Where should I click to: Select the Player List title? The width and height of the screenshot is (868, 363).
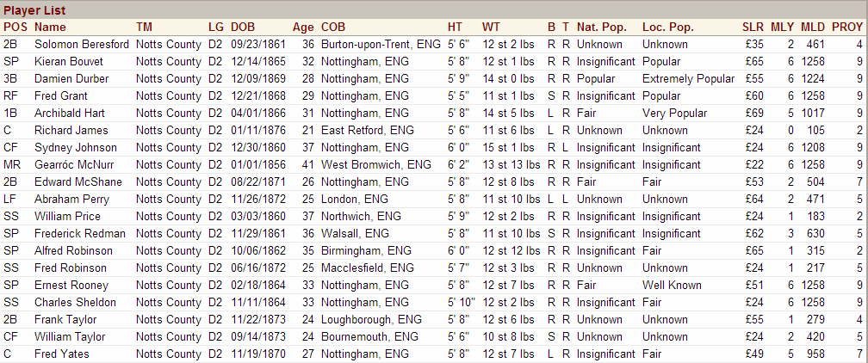(x=34, y=10)
